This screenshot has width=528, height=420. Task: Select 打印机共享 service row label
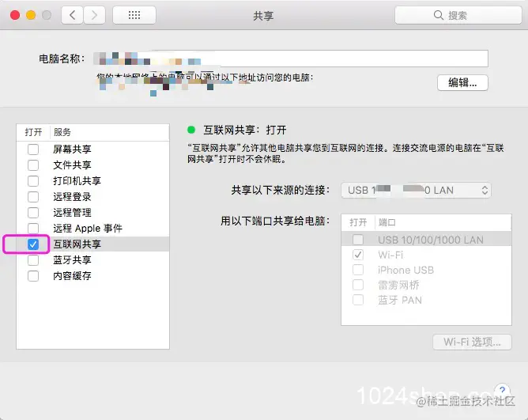pyautogui.click(x=77, y=180)
